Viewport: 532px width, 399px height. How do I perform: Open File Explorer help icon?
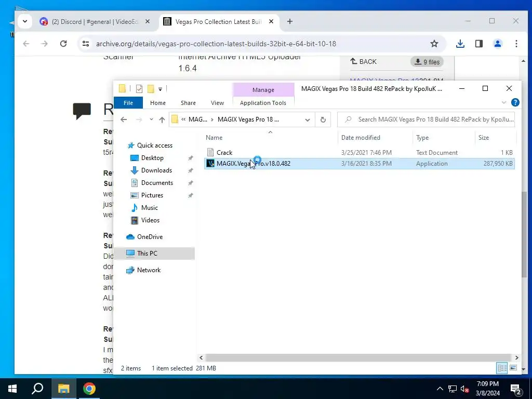click(515, 102)
